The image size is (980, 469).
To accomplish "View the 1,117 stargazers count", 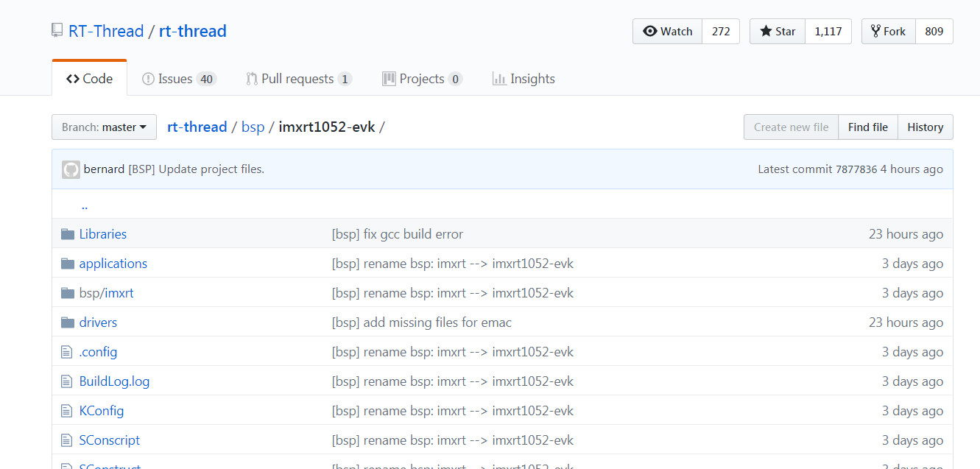I will pyautogui.click(x=828, y=31).
